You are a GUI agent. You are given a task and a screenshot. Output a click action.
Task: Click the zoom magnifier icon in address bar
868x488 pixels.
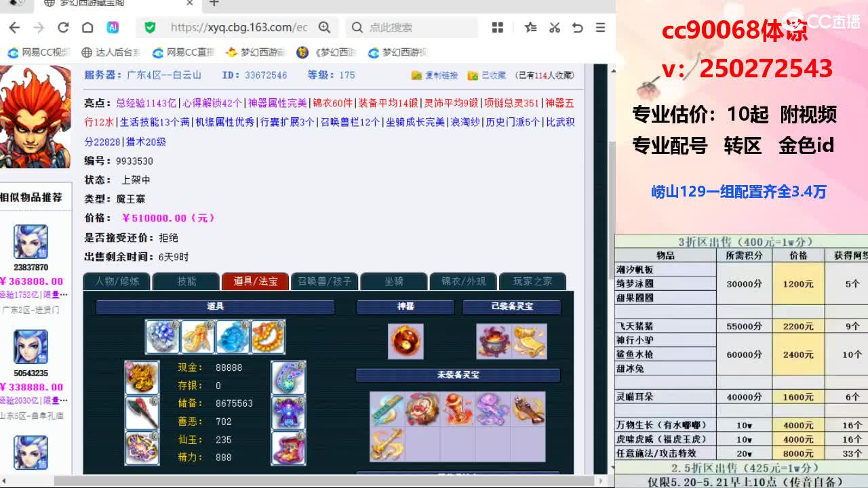(324, 27)
